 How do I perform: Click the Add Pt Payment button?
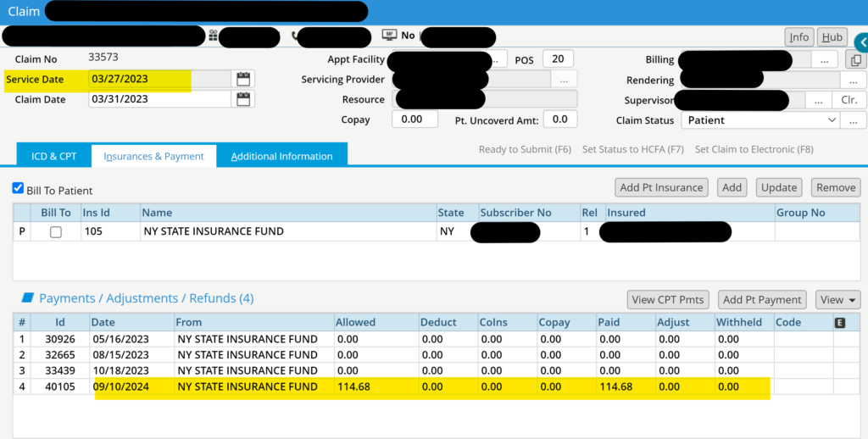[x=762, y=299]
